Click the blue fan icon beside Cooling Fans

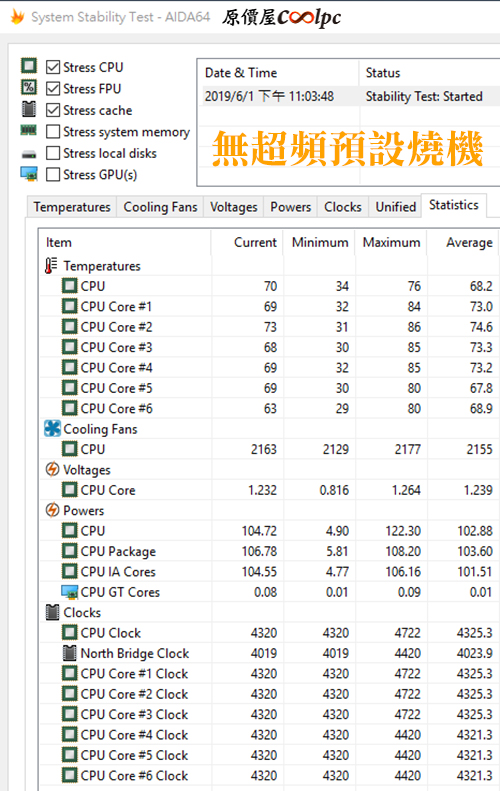point(52,429)
